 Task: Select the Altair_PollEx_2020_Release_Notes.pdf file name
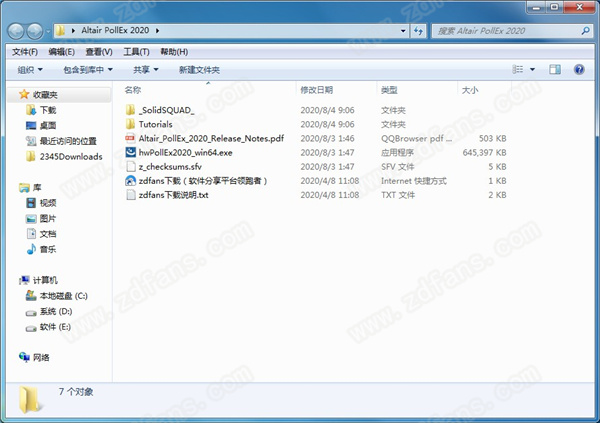(211, 138)
